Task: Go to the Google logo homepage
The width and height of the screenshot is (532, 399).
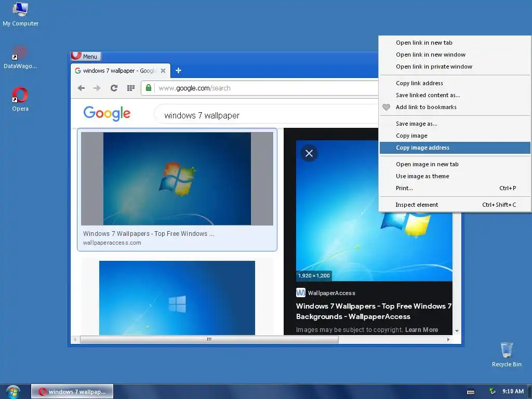Action: click(107, 113)
